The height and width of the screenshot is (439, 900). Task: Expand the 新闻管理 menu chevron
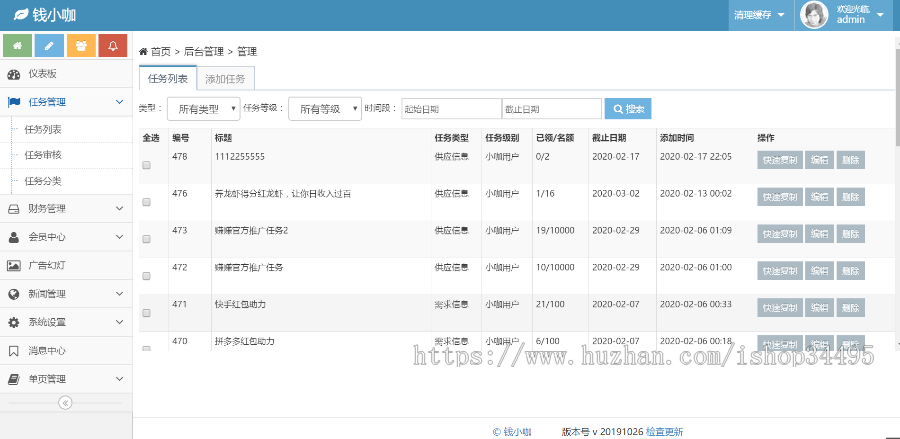click(x=119, y=294)
